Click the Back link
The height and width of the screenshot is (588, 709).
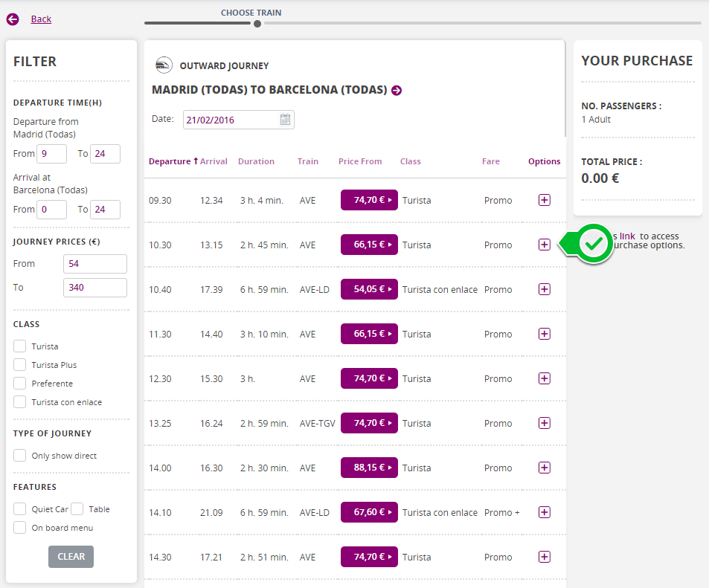41,19
